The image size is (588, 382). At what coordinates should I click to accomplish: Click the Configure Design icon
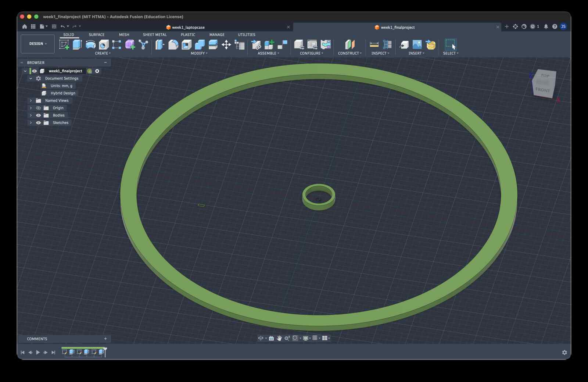(299, 44)
